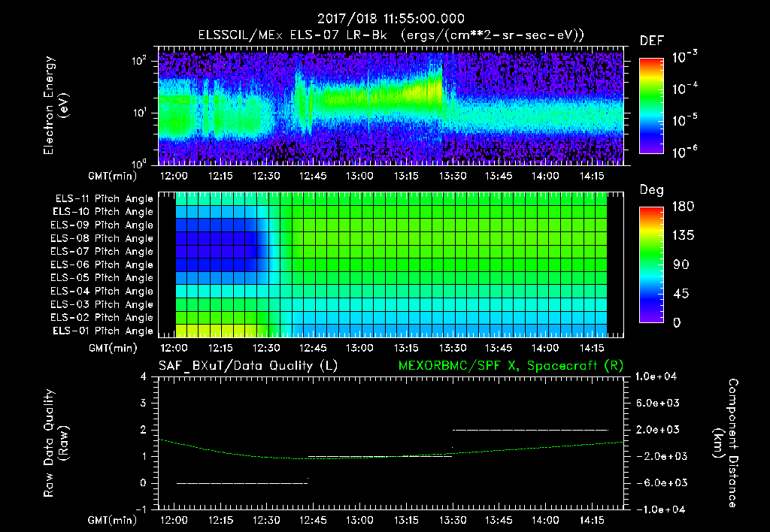The width and height of the screenshot is (770, 532).
Task: Select the ELS-06 Pitch Angle row label
Action: [x=102, y=265]
